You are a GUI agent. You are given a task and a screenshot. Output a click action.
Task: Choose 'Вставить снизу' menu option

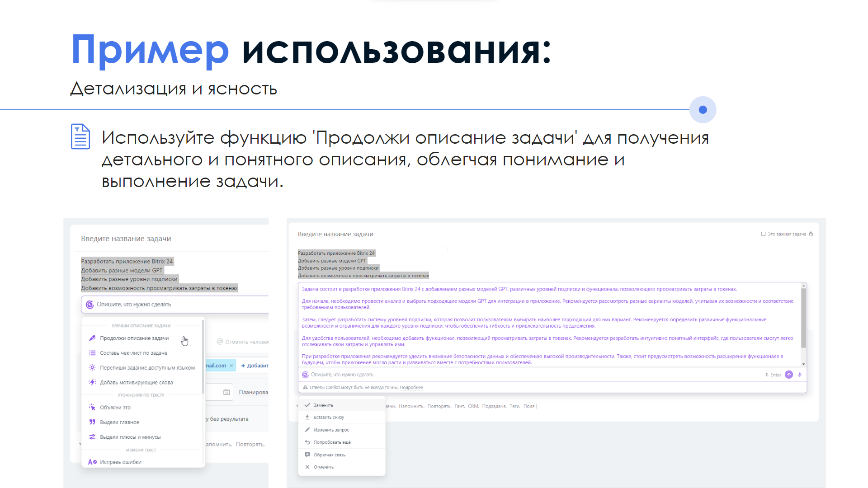click(x=329, y=418)
